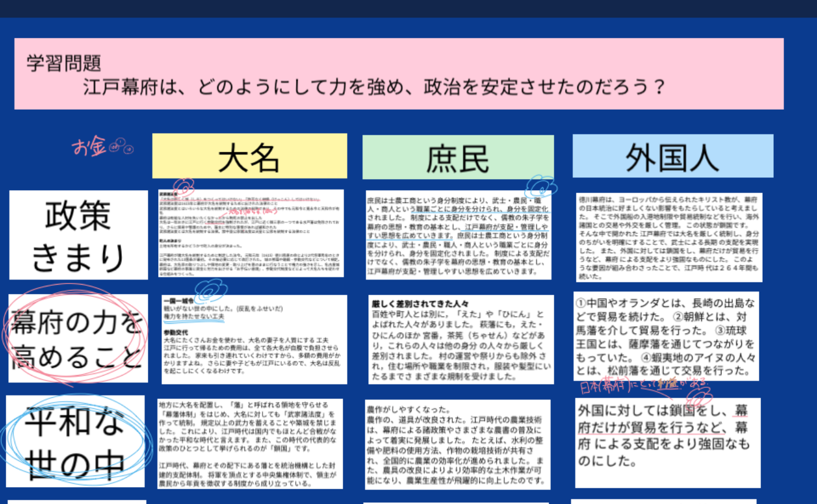Click the 武家諸法度 text card under 大名

(252, 233)
